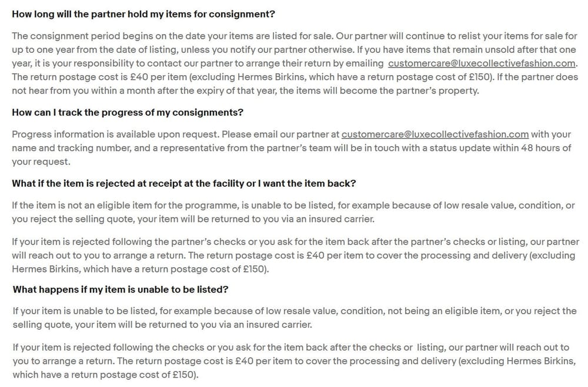Click paragraph starting "If your item is unable to be listed"
Image resolution: width=588 pixels, height=387 pixels.
294,318
